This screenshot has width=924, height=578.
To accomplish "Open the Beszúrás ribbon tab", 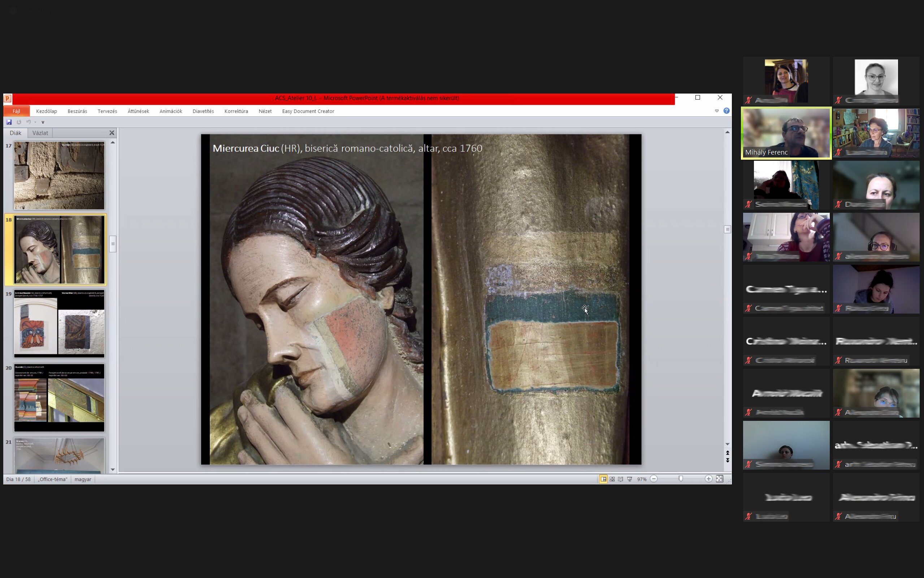I will pos(77,111).
